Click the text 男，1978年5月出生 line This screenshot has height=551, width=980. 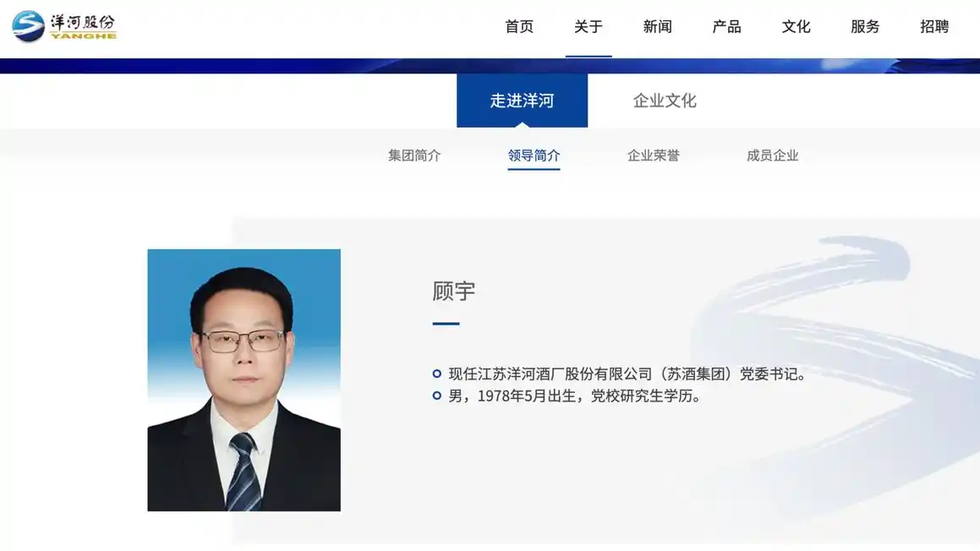point(575,396)
